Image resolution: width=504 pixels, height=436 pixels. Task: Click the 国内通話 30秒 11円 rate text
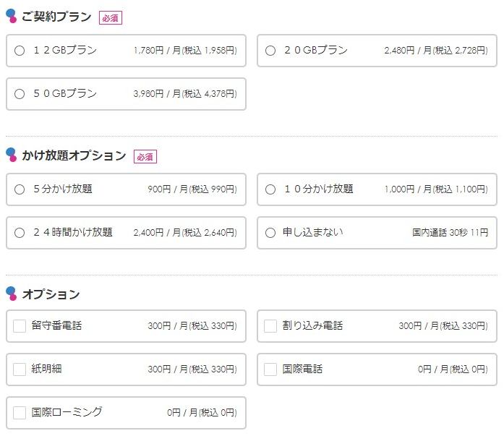(x=450, y=233)
